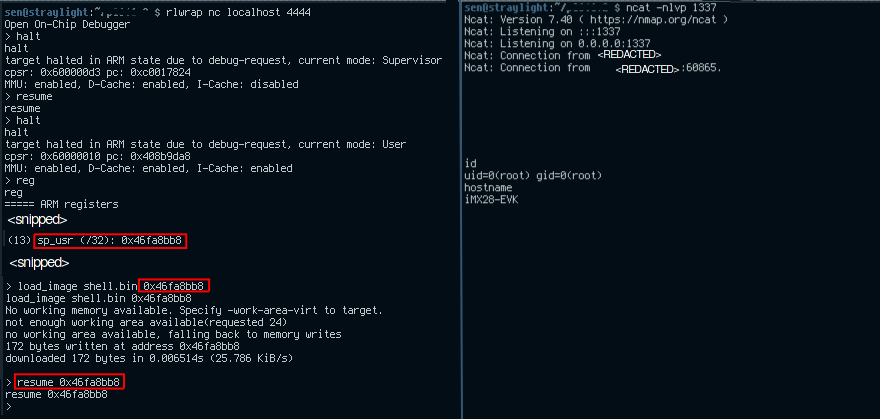Click the boxed address after load_image shell.bin
Viewport: 880px width, 419px height.
(175, 287)
